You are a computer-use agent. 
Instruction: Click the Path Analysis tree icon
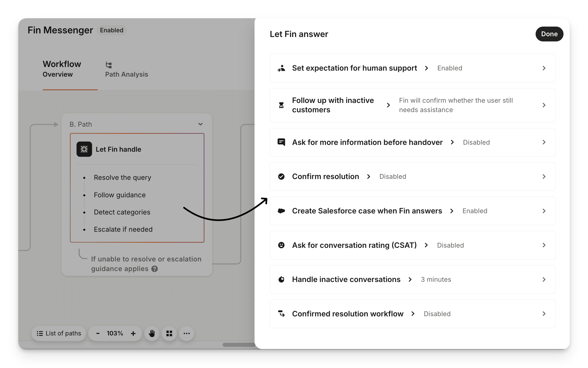point(109,65)
